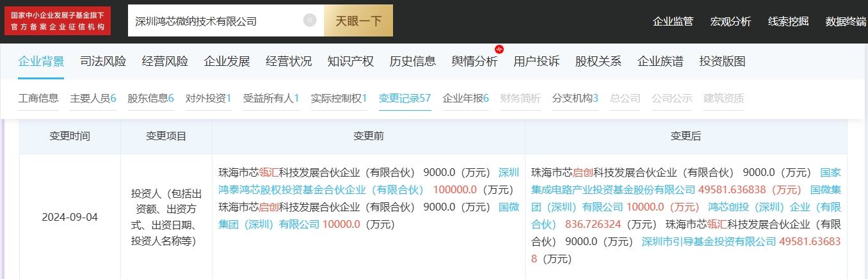Open 国家集成电路产业投资基金股份有限公司 company link
Image resolution: width=868 pixels, height=279 pixels.
pos(613,189)
